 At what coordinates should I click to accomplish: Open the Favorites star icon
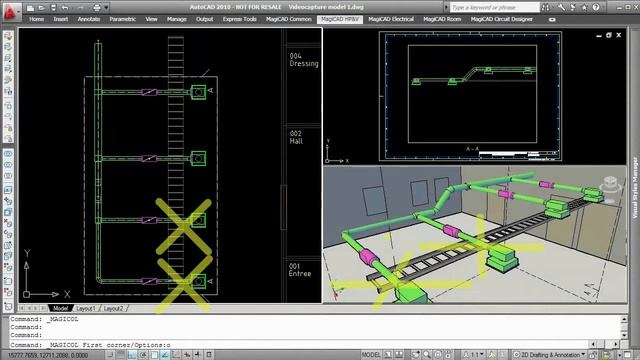[x=584, y=7]
